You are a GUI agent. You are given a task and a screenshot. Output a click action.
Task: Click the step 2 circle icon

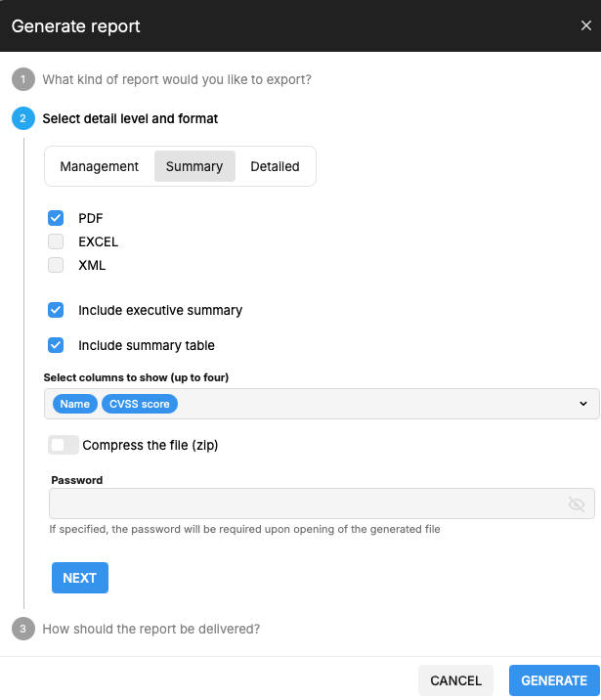[22, 118]
